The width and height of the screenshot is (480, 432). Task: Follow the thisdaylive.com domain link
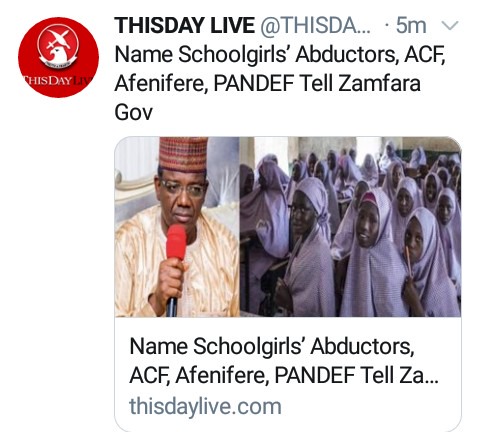(x=205, y=407)
